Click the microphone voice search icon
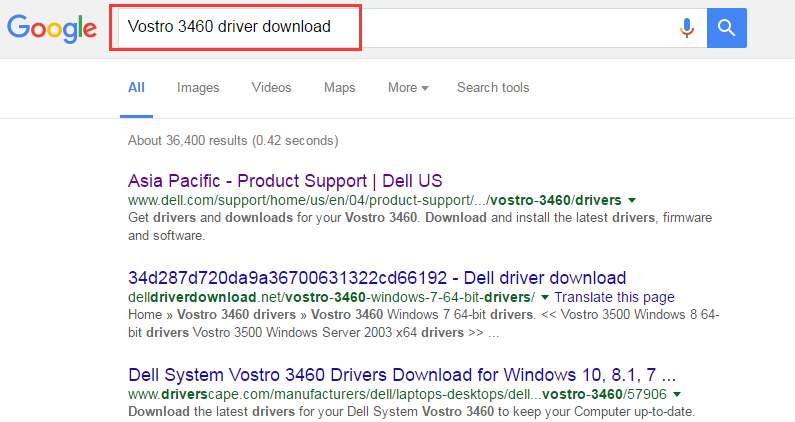795x422 pixels. (686, 27)
